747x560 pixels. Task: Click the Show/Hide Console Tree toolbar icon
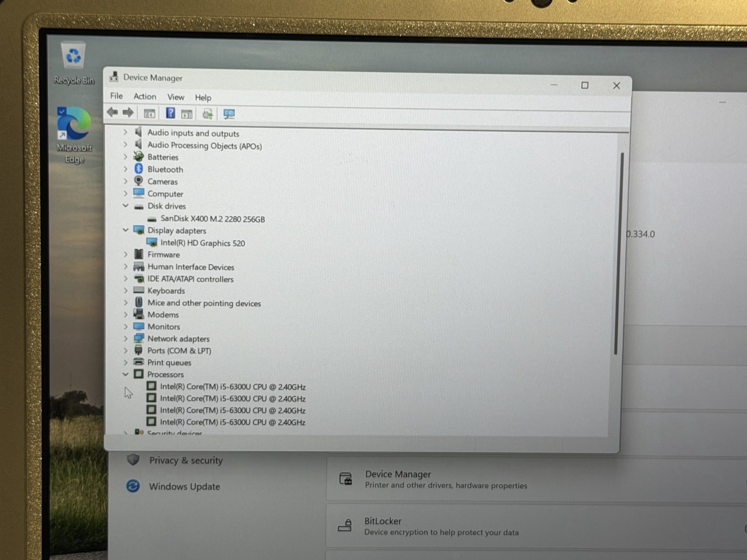pyautogui.click(x=149, y=113)
